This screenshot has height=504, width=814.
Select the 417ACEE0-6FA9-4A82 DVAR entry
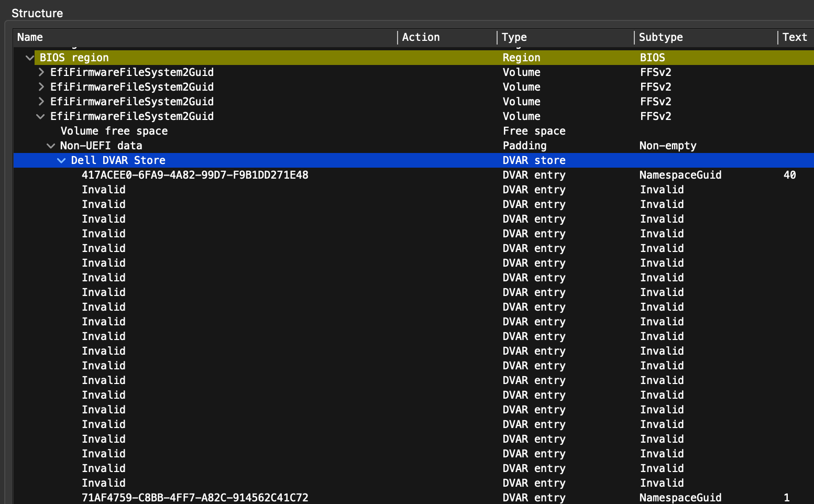195,175
